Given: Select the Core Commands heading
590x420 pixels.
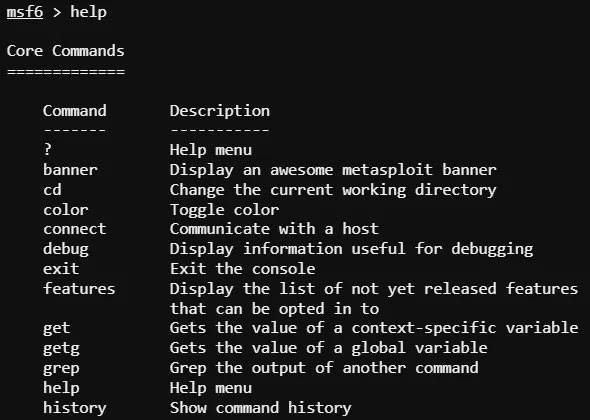Looking at the screenshot, I should coord(65,51).
